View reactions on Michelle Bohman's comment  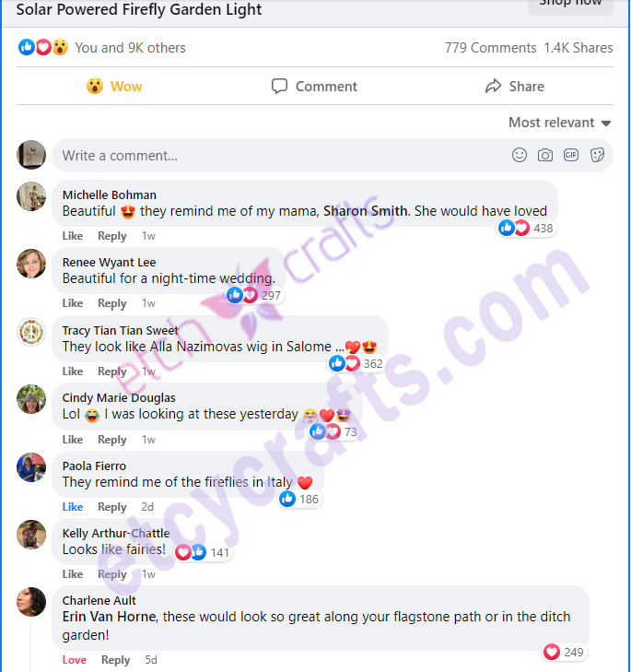tap(527, 228)
